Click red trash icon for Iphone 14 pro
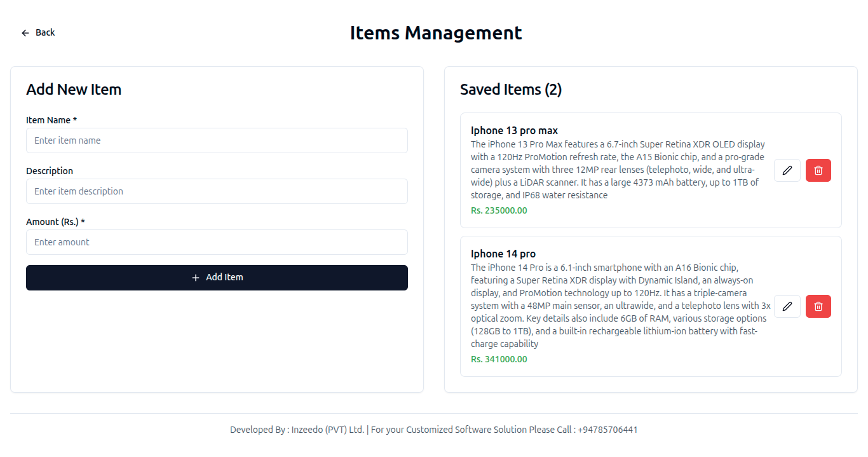The image size is (868, 457). coord(818,306)
